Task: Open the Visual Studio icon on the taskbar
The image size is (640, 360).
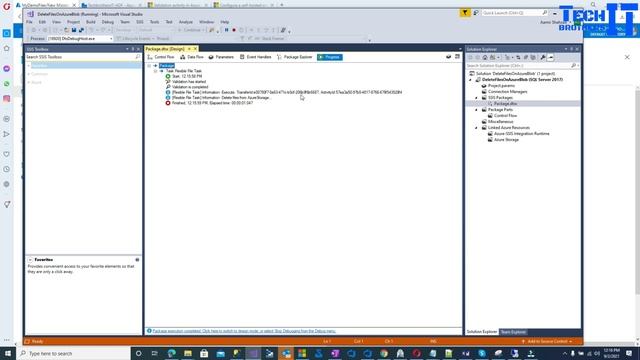Action: pos(253,353)
